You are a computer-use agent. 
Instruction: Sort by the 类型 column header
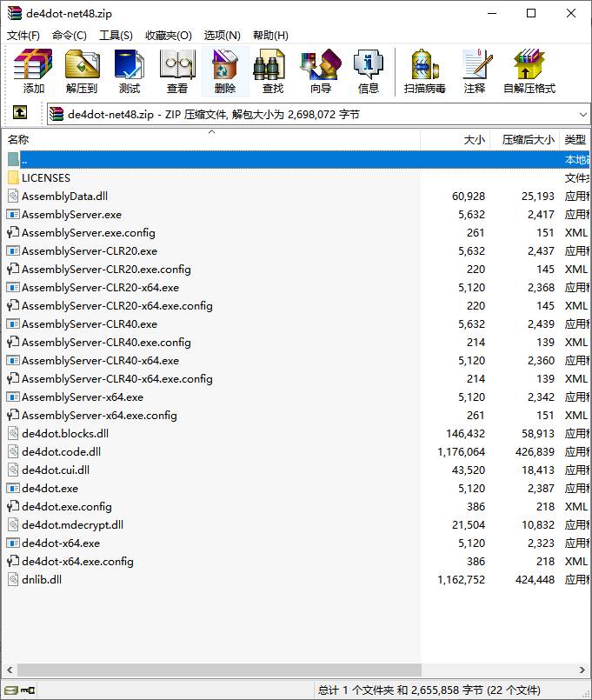click(575, 140)
